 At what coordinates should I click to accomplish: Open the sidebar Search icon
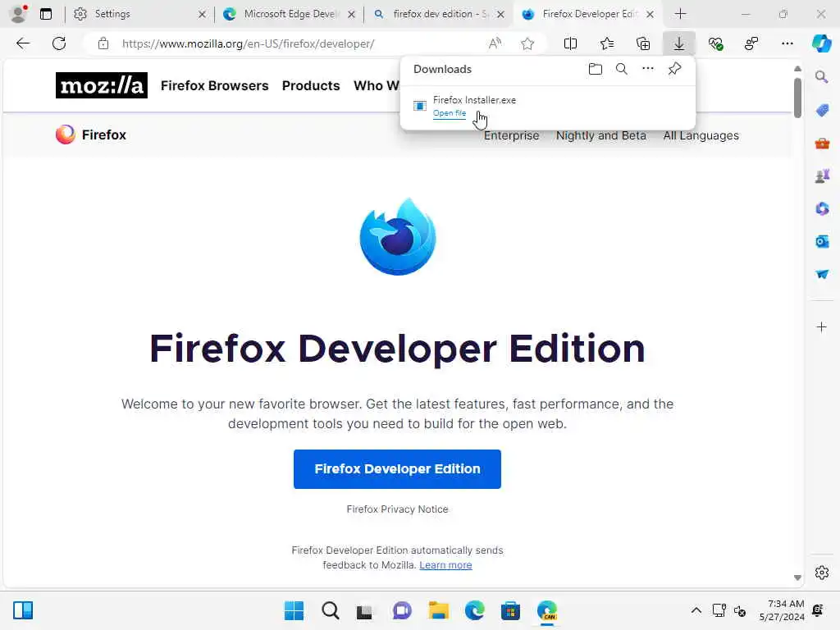(x=822, y=77)
